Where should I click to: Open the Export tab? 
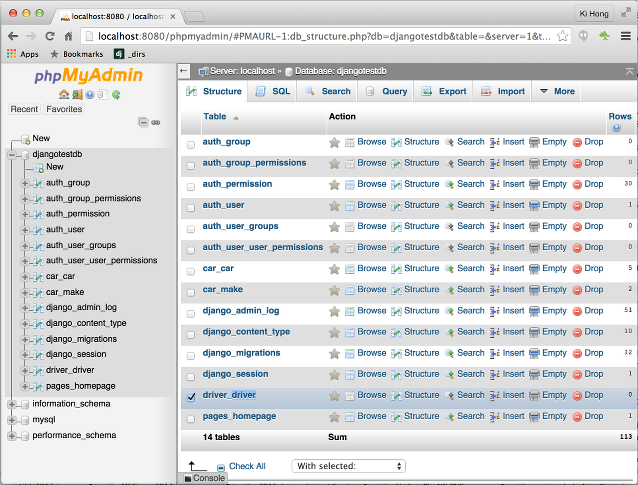[x=444, y=92]
